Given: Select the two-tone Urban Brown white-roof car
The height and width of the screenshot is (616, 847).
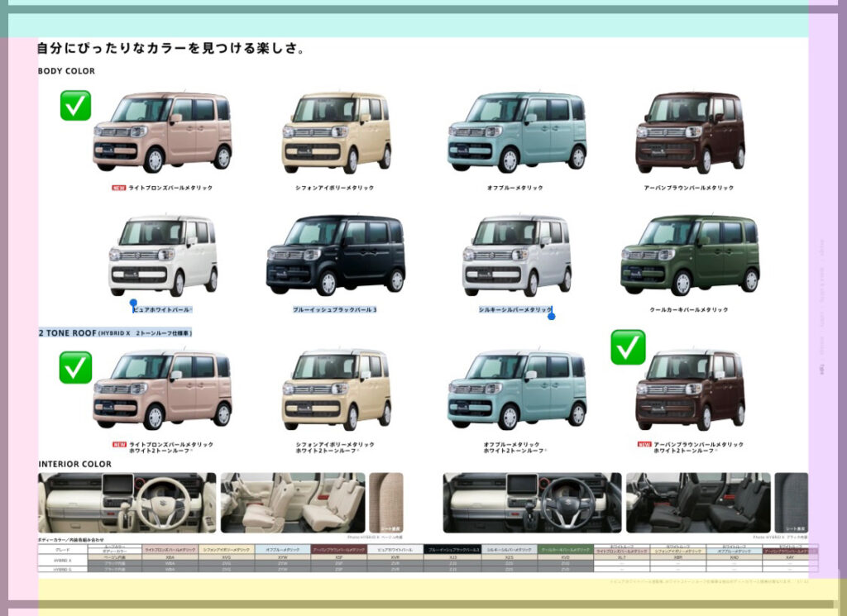Looking at the screenshot, I should point(691,389).
